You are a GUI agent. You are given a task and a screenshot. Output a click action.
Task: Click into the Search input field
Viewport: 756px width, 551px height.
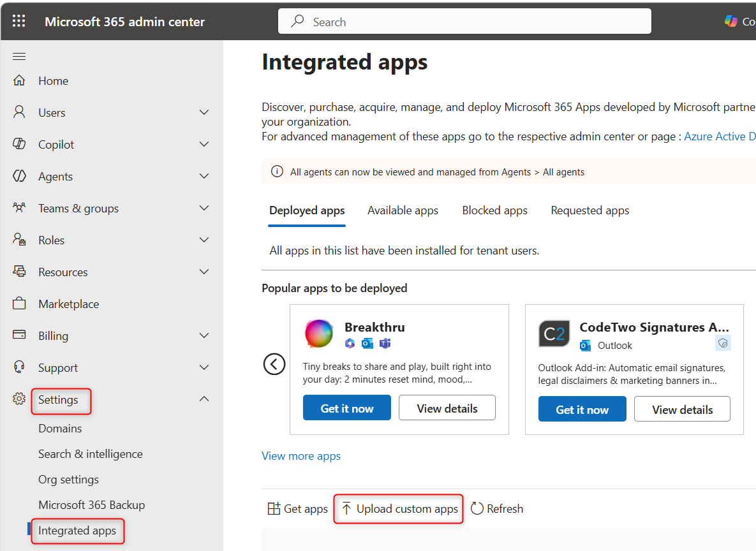(464, 21)
